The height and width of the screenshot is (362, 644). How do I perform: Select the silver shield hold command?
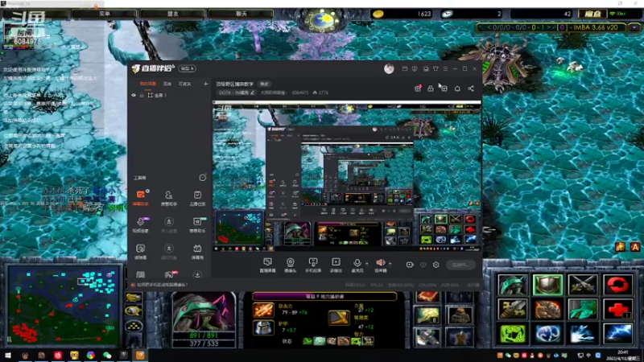coord(547,284)
